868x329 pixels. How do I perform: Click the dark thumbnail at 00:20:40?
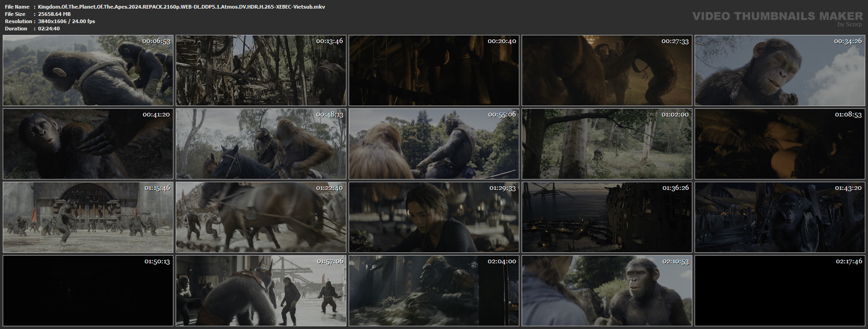pyautogui.click(x=434, y=71)
